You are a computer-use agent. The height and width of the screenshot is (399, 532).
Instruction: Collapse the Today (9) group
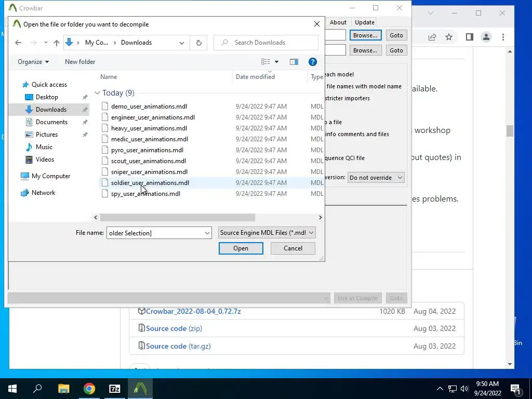click(x=97, y=93)
